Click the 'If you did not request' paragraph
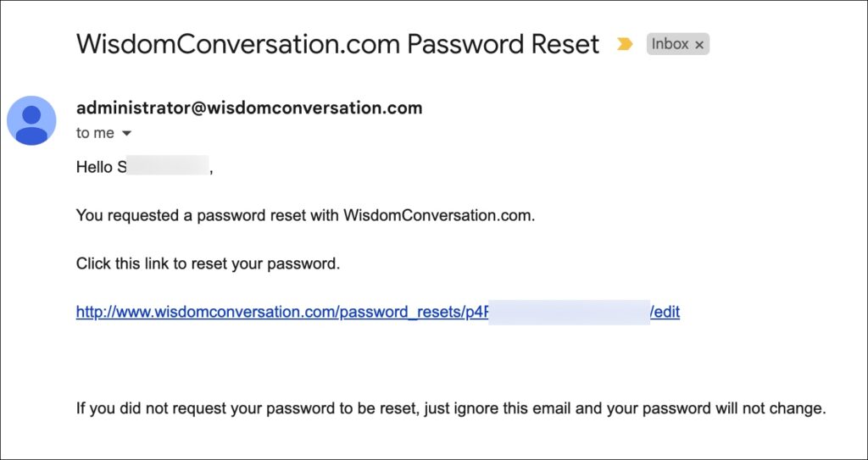 [x=451, y=410]
